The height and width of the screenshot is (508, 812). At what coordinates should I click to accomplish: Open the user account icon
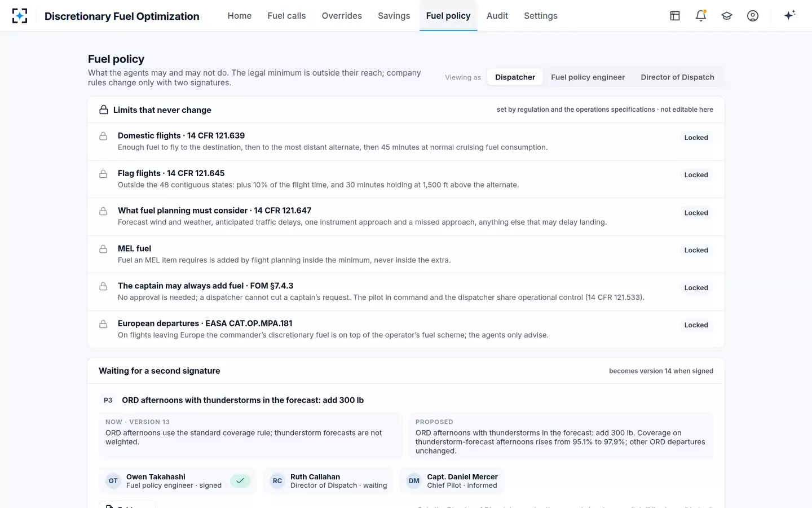(x=753, y=16)
